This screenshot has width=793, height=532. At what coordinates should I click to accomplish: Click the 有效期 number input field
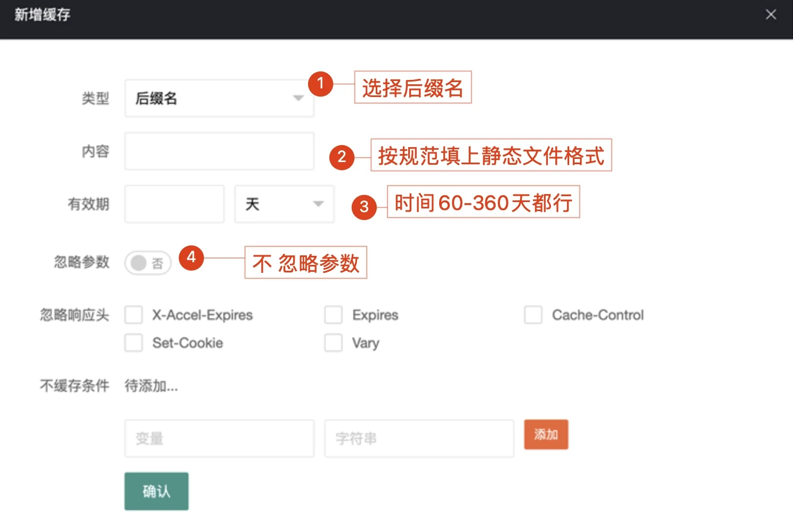point(174,204)
